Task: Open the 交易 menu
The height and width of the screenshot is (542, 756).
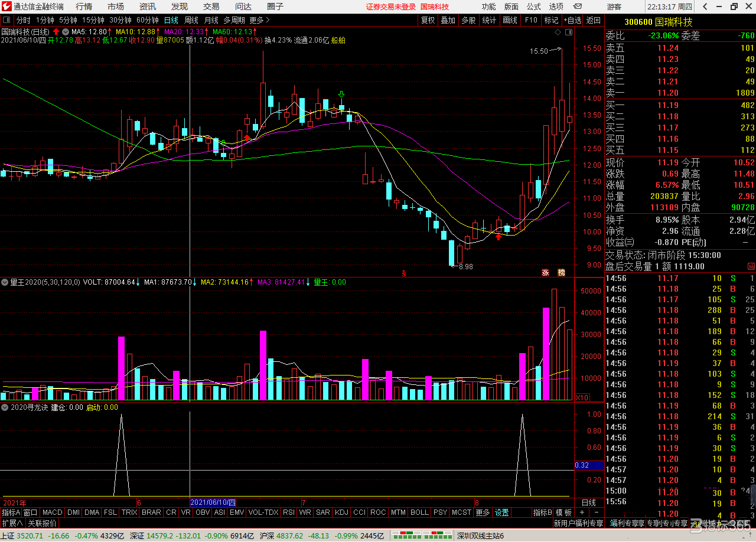Action: pyautogui.click(x=211, y=6)
